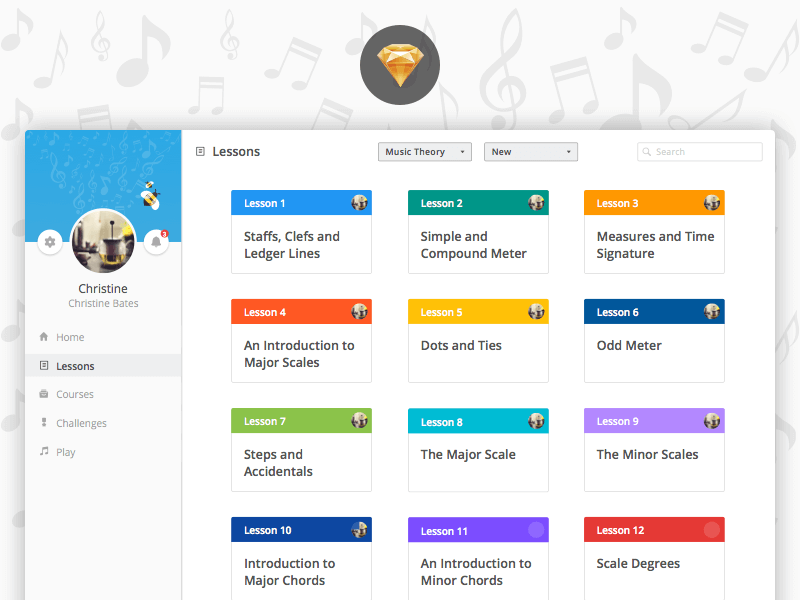The width and height of the screenshot is (800, 600).
Task: Check notifications using the bell icon
Action: [156, 242]
